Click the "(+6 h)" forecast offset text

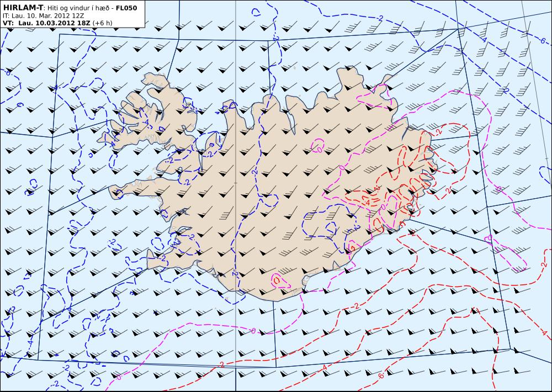[103, 23]
